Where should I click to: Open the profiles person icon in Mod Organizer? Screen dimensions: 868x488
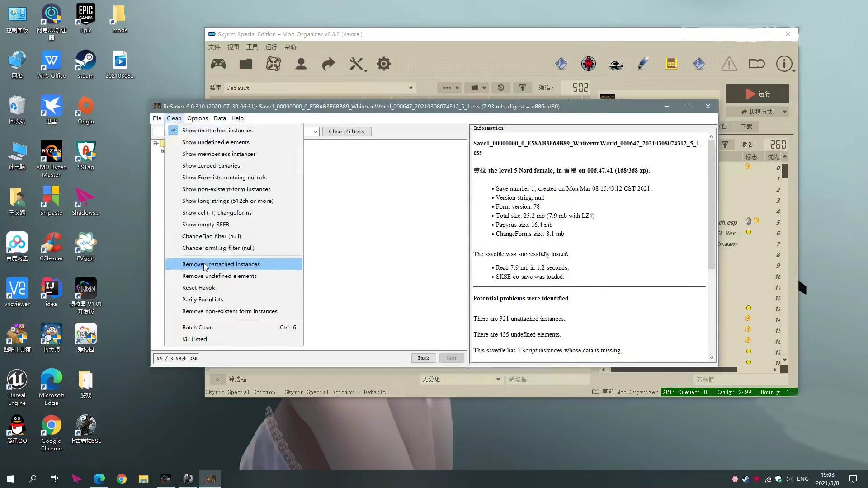[301, 64]
